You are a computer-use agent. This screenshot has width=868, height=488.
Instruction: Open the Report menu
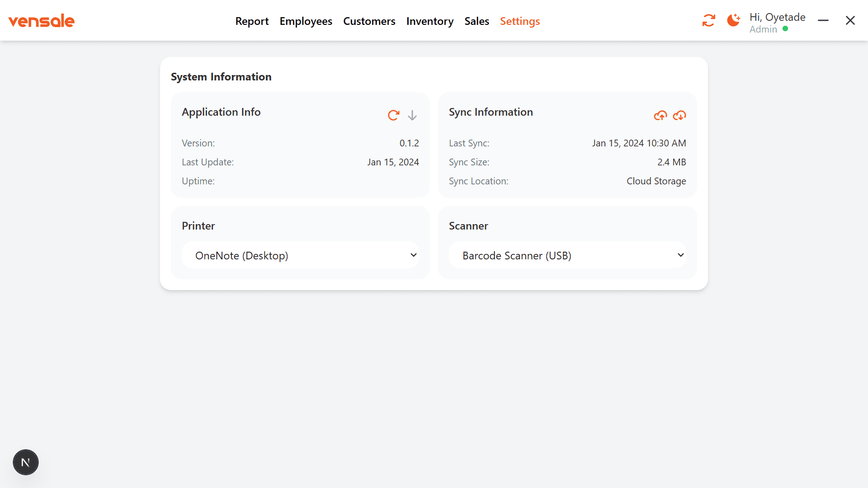[x=252, y=21]
